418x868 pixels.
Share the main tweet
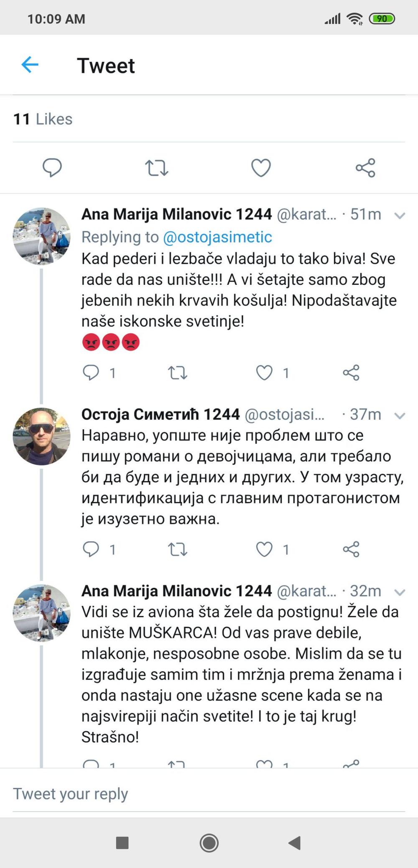(x=365, y=167)
